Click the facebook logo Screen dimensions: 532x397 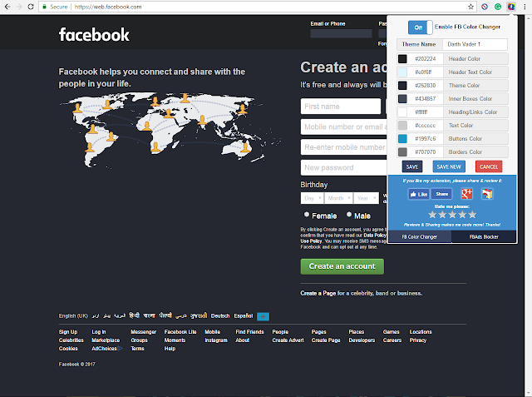tap(94, 35)
